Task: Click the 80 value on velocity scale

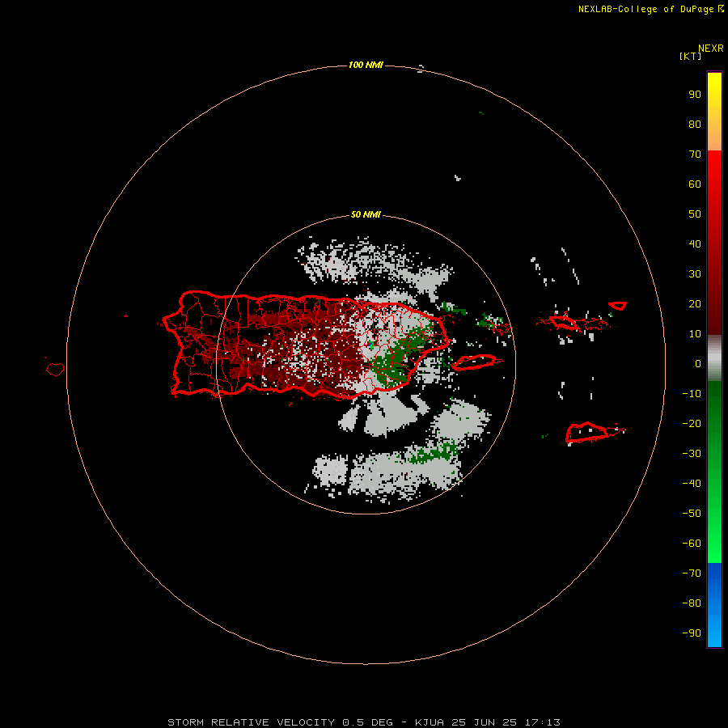Action: point(695,125)
